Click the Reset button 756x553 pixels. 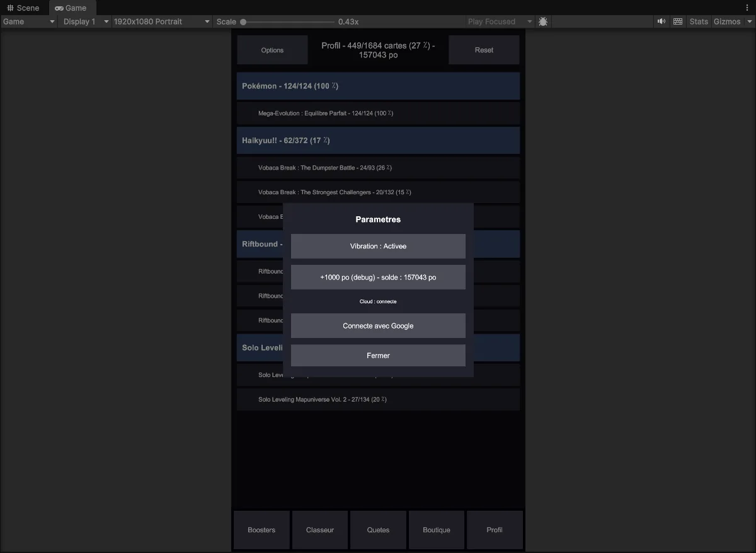click(484, 50)
